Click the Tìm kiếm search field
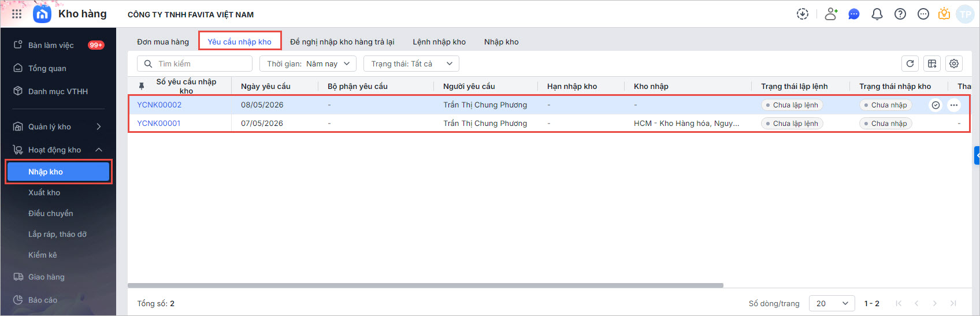The height and width of the screenshot is (316, 980). coord(195,64)
